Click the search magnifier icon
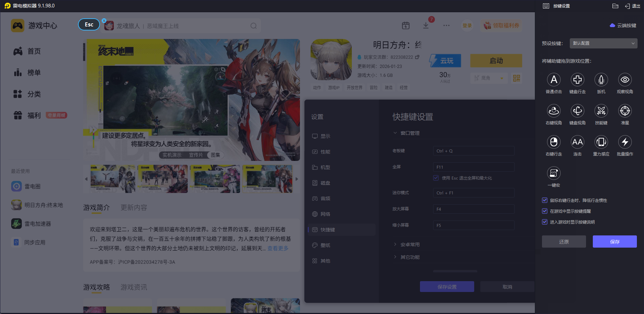The width and height of the screenshot is (644, 314). coord(254,26)
